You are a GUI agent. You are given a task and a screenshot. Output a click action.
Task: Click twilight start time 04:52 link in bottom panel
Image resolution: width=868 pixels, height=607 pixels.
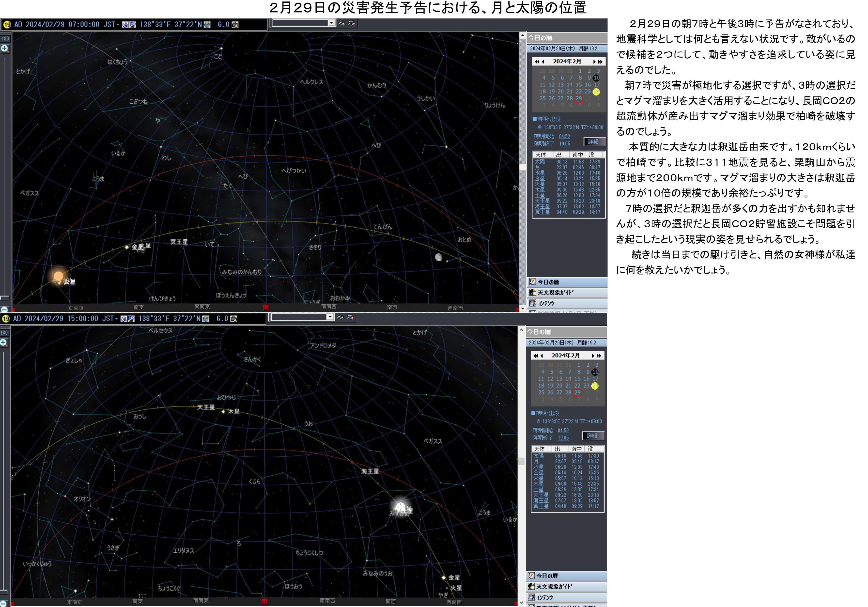pos(563,431)
